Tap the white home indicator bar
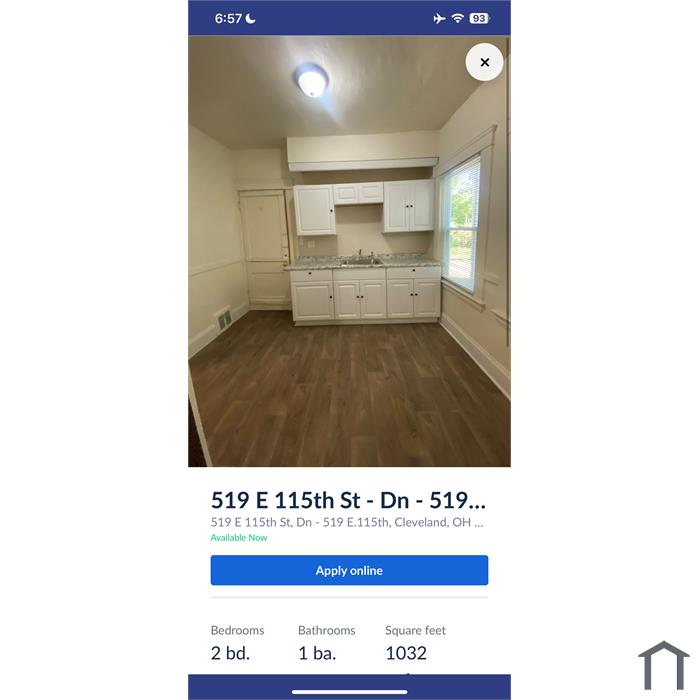700x700 pixels. tap(350, 692)
